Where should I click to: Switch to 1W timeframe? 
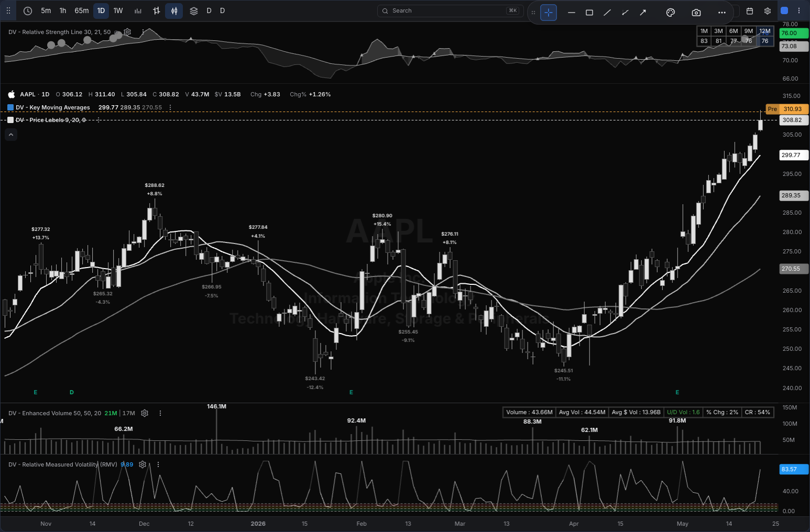pos(118,10)
